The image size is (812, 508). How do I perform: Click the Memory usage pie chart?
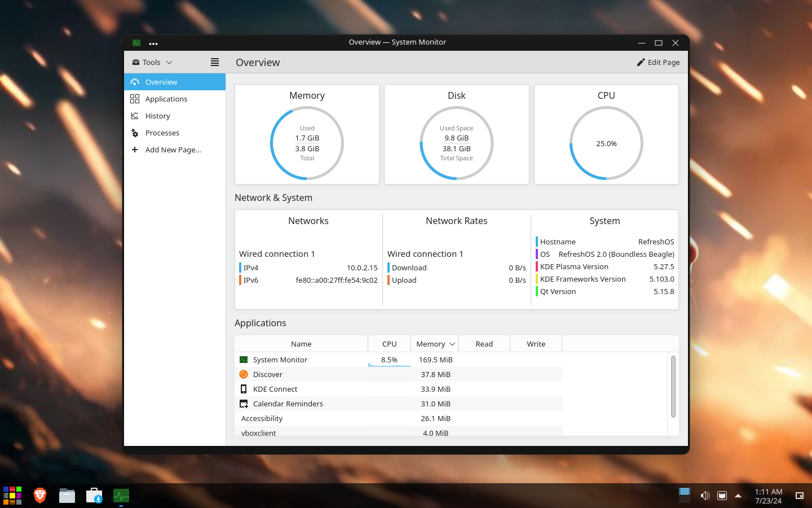pyautogui.click(x=307, y=143)
